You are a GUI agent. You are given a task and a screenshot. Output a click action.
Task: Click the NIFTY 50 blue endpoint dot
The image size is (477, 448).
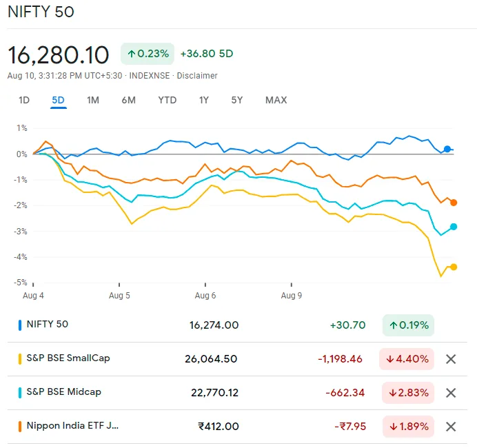[447, 149]
